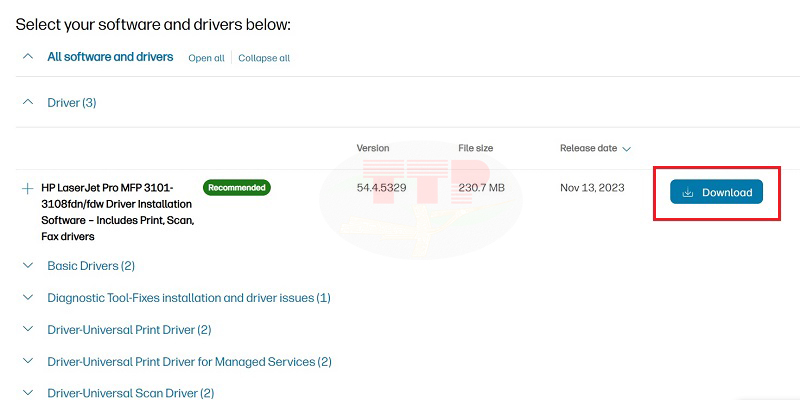The height and width of the screenshot is (400, 800).
Task: Collapse the Driver (3) section chevron
Action: pyautogui.click(x=29, y=103)
